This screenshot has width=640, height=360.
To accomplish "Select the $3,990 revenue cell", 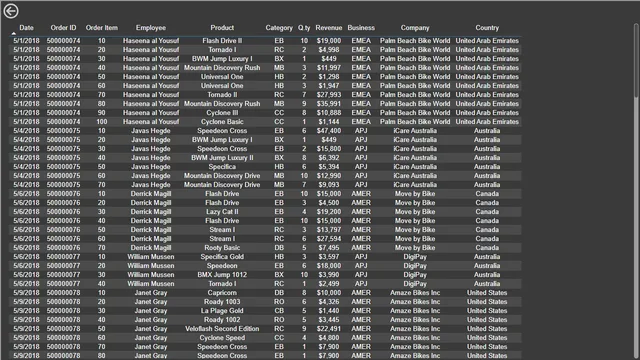I will pyautogui.click(x=329, y=275).
